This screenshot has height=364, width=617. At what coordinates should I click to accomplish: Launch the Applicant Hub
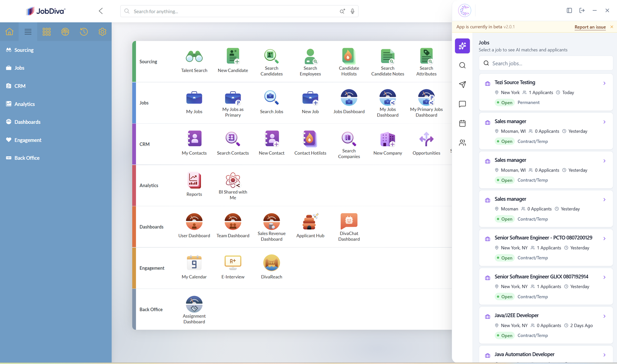(x=310, y=221)
